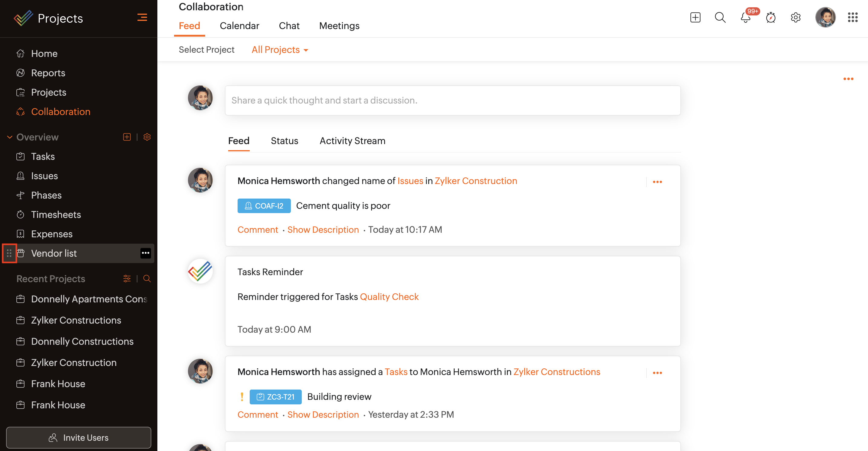
Task: Open the timer stopwatch icon
Action: [770, 18]
